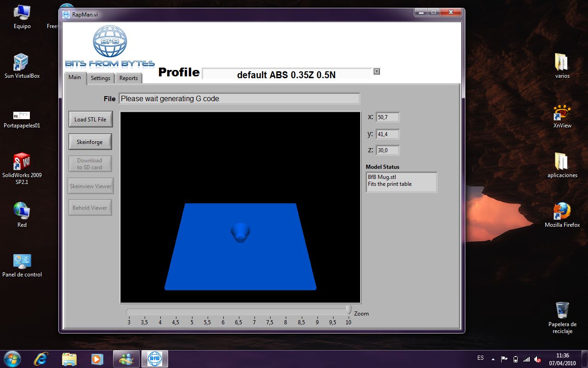This screenshot has height=368, width=588.
Task: Open Internet Explorer from the taskbar
Action: coord(41,358)
